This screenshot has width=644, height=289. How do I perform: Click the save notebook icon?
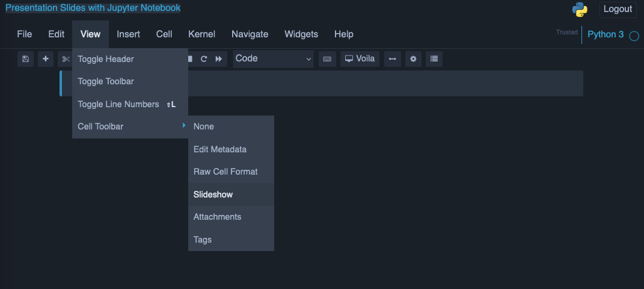click(x=25, y=59)
